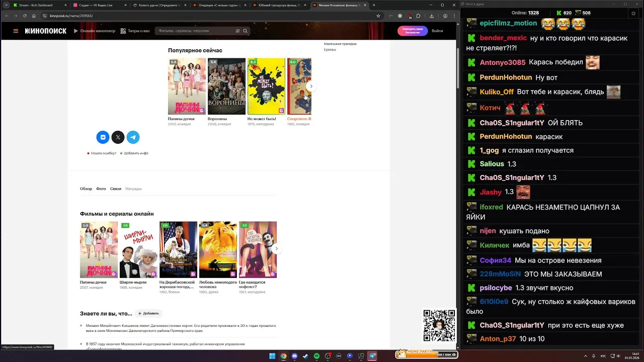Viewport: 644px width, 362px height.
Task: Open Spotify from the taskbar
Action: click(x=316, y=356)
